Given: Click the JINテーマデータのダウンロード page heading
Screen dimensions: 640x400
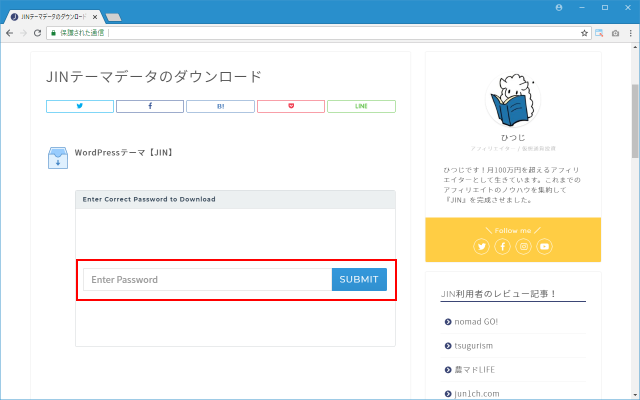Looking at the screenshot, I should point(154,77).
